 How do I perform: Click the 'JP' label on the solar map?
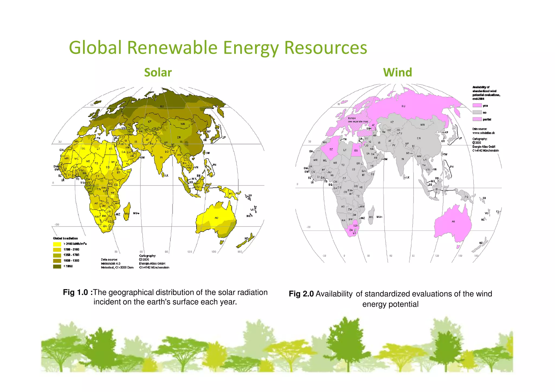coord(224,138)
